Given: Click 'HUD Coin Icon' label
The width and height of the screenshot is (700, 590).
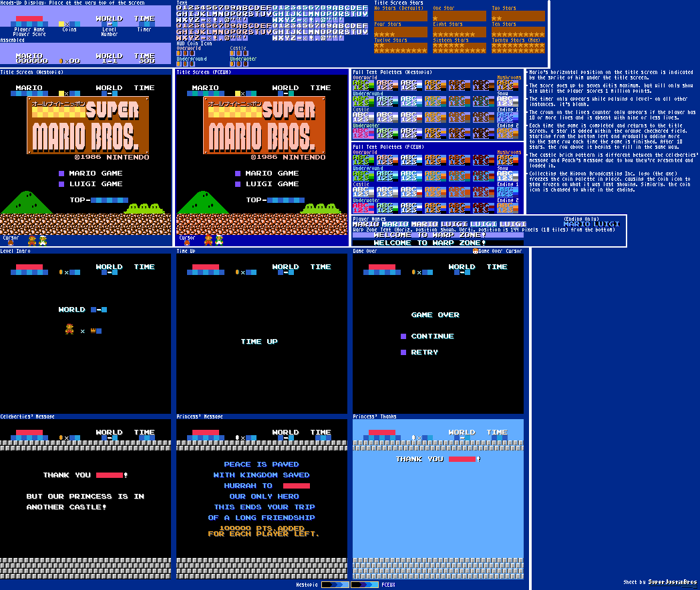Looking at the screenshot, I should [x=194, y=43].
